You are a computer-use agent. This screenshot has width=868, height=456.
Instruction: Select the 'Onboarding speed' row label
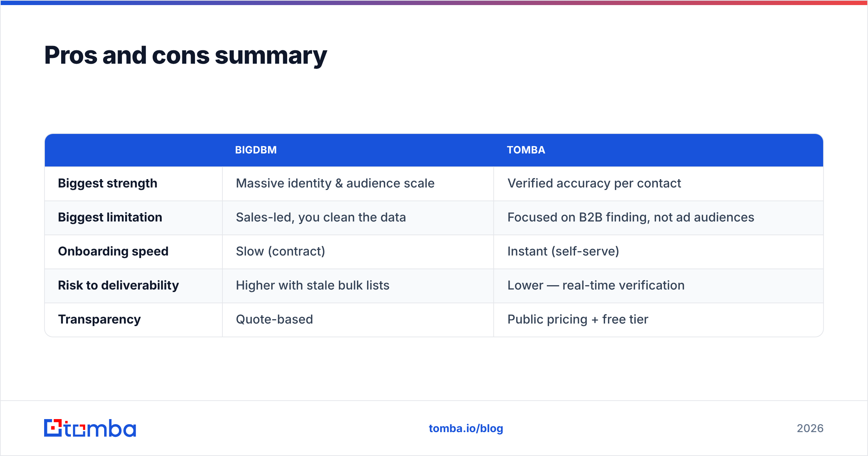[113, 252]
